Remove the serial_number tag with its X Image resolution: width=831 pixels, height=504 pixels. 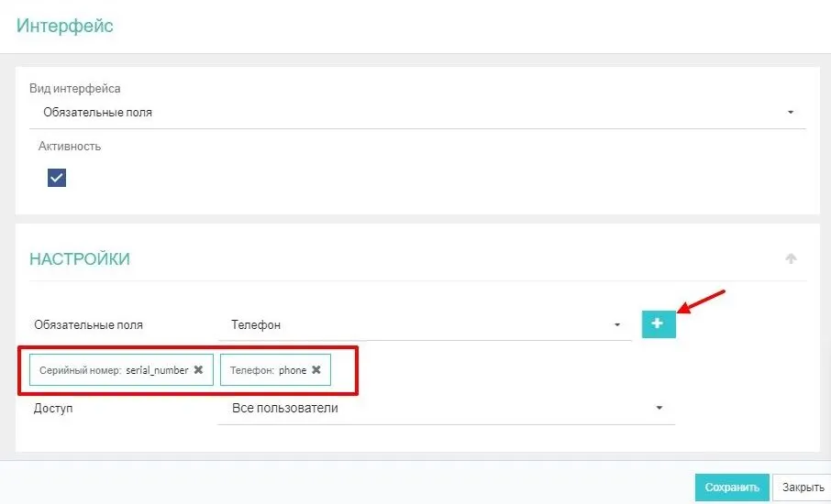[198, 370]
